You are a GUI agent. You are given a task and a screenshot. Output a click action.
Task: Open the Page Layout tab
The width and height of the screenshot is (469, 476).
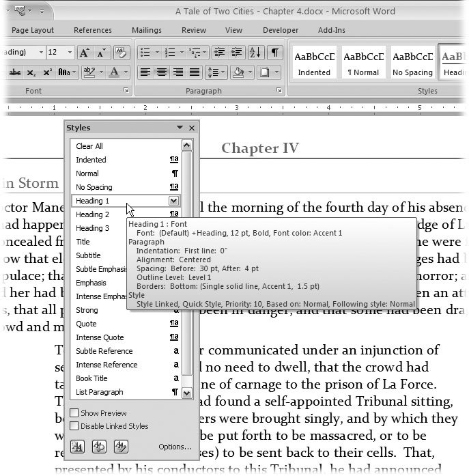click(x=33, y=30)
